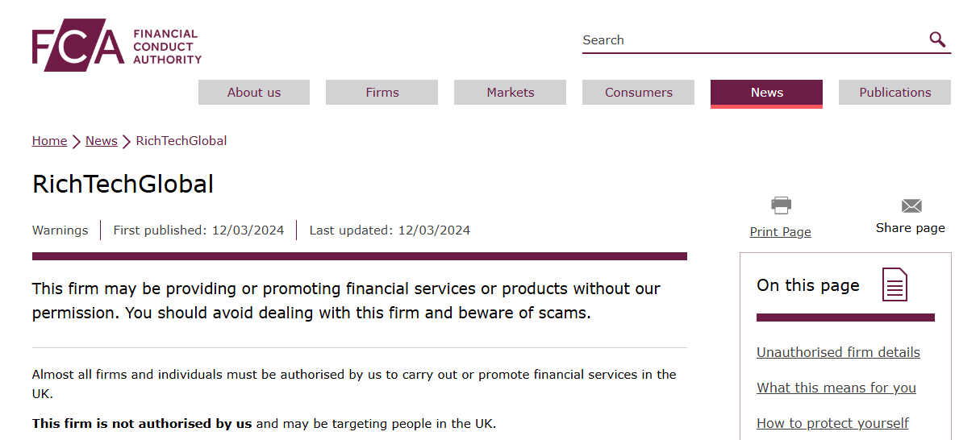The width and height of the screenshot is (980, 440).
Task: Jump to What this means for you
Action: coord(836,388)
